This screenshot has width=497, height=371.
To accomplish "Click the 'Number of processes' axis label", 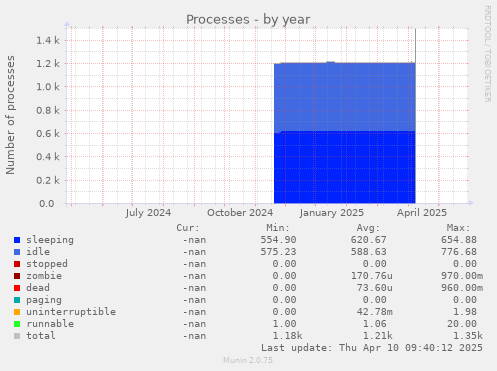I will tap(10, 115).
